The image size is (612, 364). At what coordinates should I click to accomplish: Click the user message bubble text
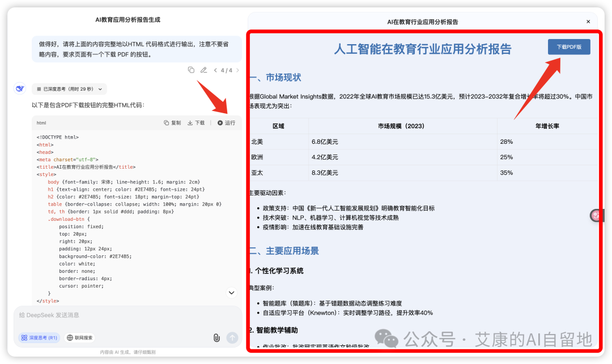[x=134, y=49]
